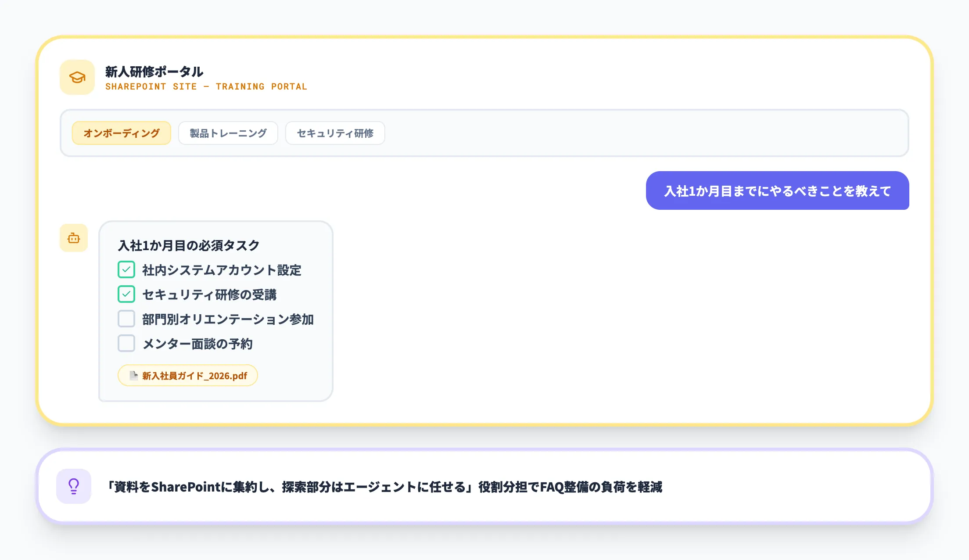969x560 pixels.
Task: Open the セキュリティ研修 tab
Action: (335, 133)
